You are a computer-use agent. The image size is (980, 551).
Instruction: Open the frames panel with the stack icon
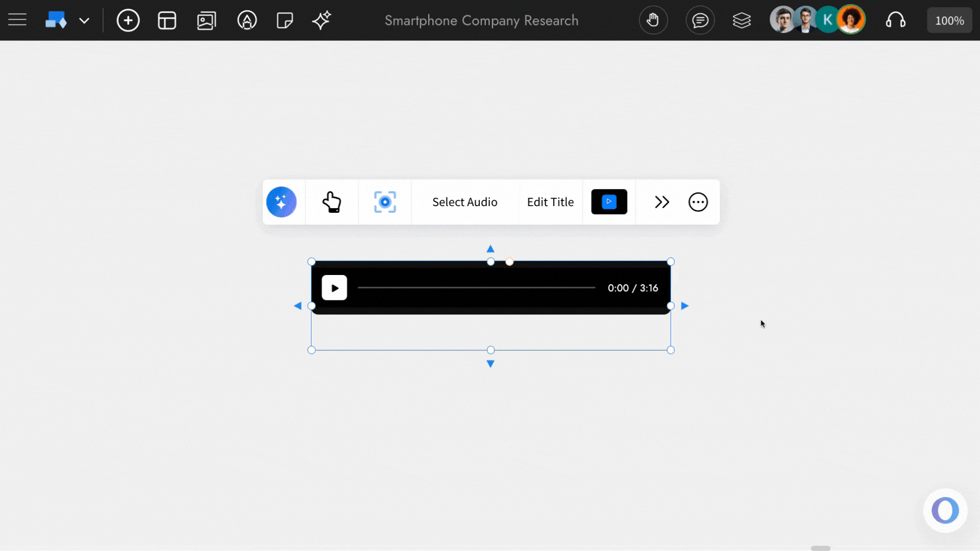click(742, 20)
